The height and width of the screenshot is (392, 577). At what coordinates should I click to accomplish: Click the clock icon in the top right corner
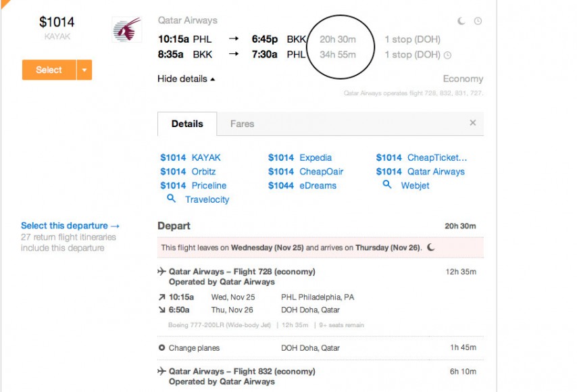[x=478, y=21]
